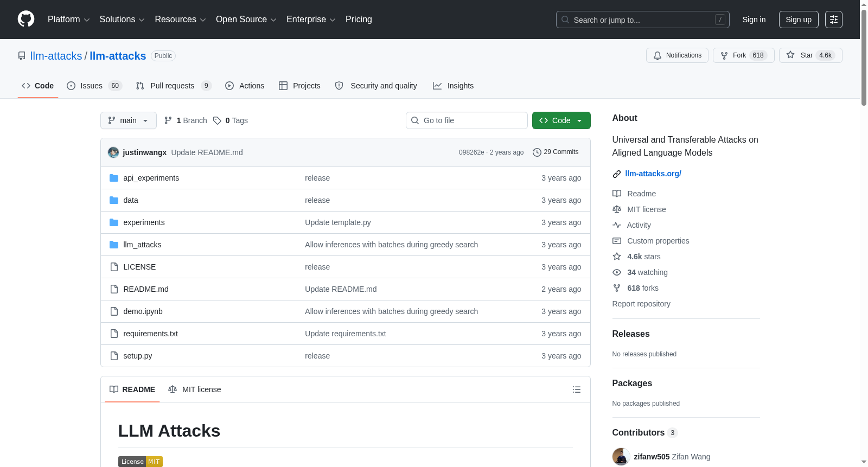The image size is (868, 467).
Task: Click the api_experiments folder icon
Action: pos(114,178)
